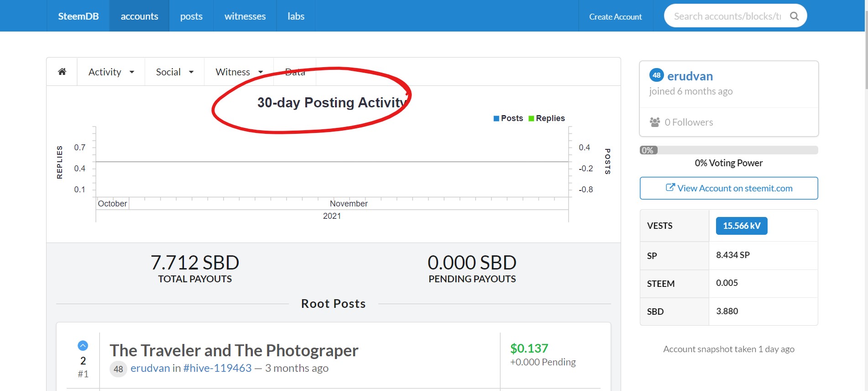This screenshot has width=868, height=391.
Task: Click the $0.137 post payout value
Action: tap(529, 349)
